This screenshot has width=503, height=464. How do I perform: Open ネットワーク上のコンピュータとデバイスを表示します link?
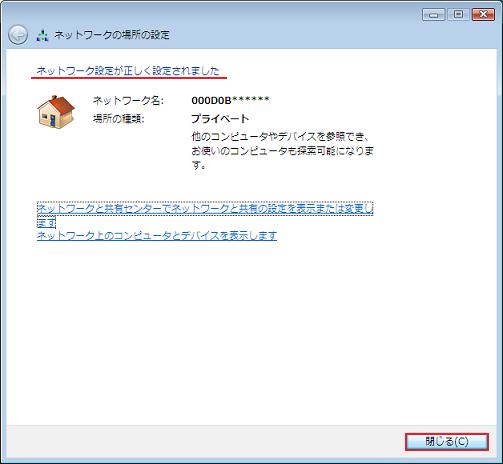click(157, 236)
